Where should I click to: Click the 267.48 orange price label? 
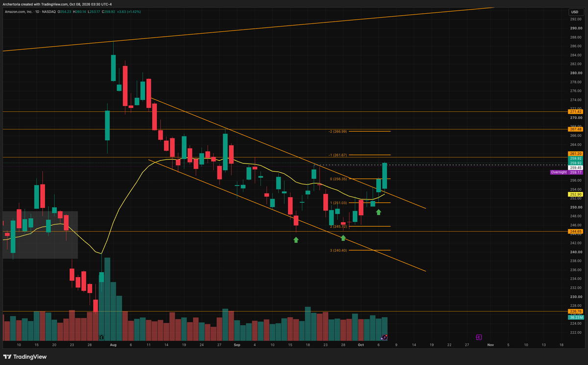(x=576, y=130)
